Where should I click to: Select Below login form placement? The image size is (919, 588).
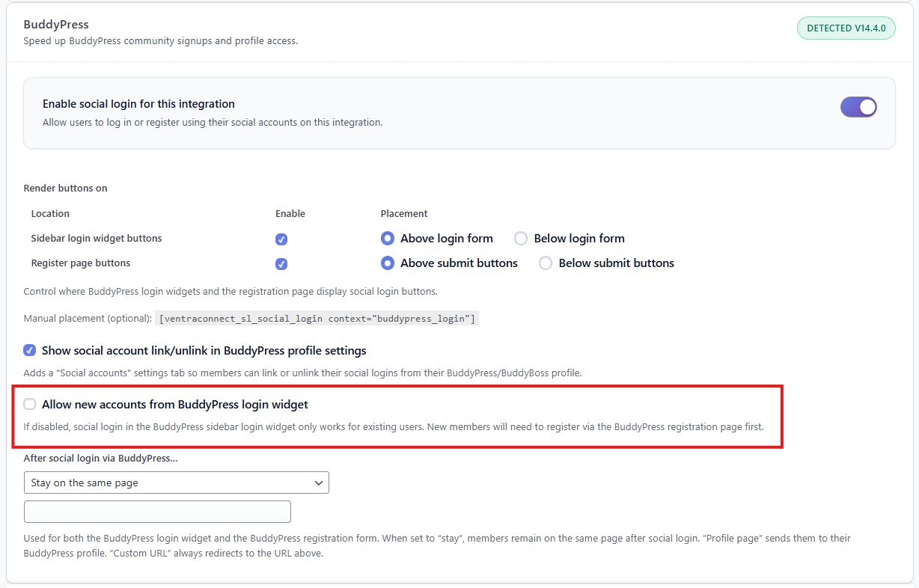[520, 238]
